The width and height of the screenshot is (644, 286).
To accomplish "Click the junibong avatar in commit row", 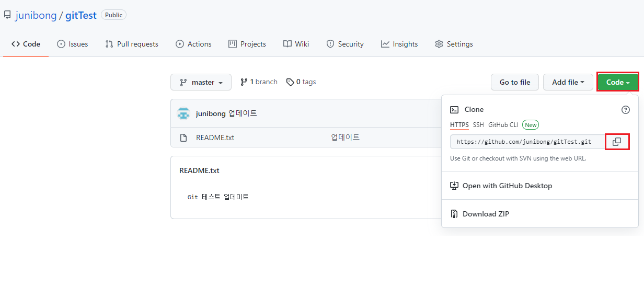I will [183, 113].
